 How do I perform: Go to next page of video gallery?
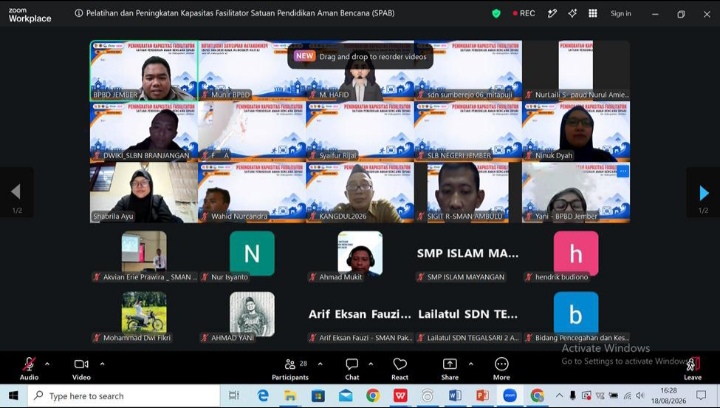pyautogui.click(x=703, y=193)
